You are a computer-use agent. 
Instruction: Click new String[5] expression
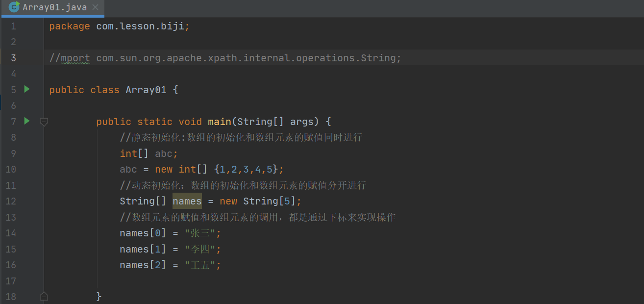click(x=258, y=201)
